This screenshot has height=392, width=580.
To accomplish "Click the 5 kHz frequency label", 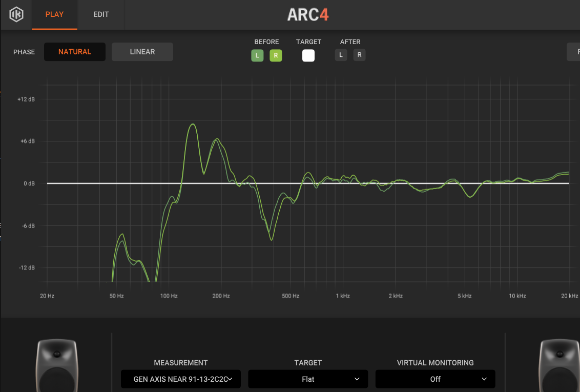I will [465, 296].
